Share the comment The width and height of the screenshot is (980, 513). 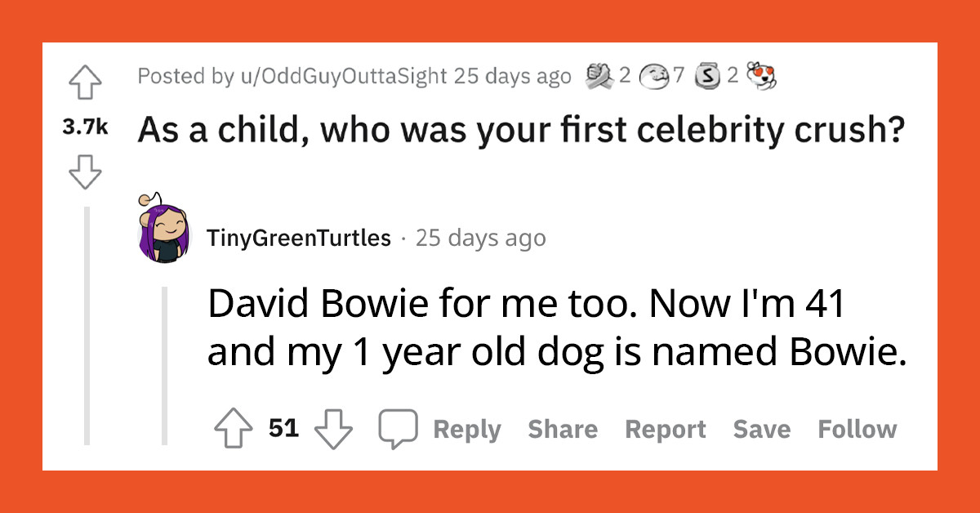coord(563,428)
